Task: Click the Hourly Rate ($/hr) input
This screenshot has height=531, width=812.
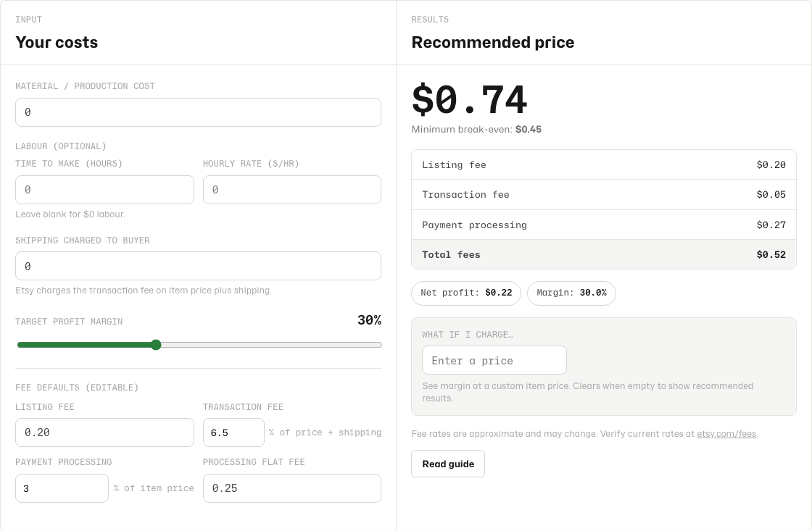Action: 292,190
